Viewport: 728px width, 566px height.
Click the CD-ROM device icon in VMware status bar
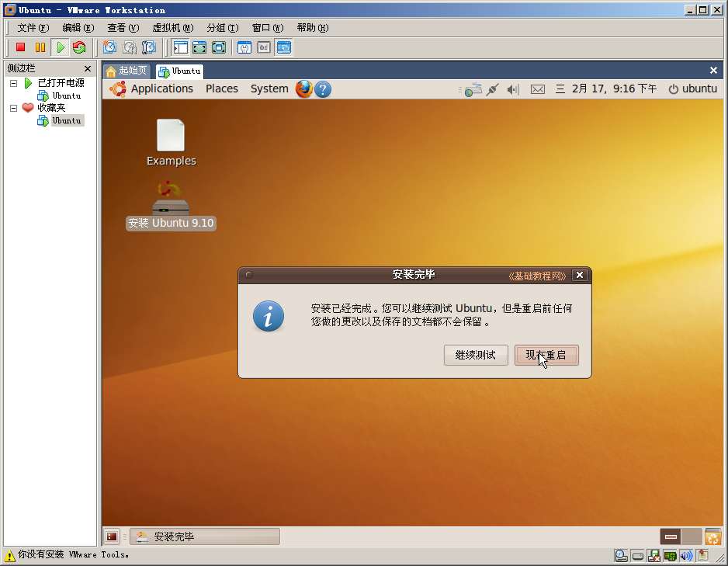pos(621,556)
